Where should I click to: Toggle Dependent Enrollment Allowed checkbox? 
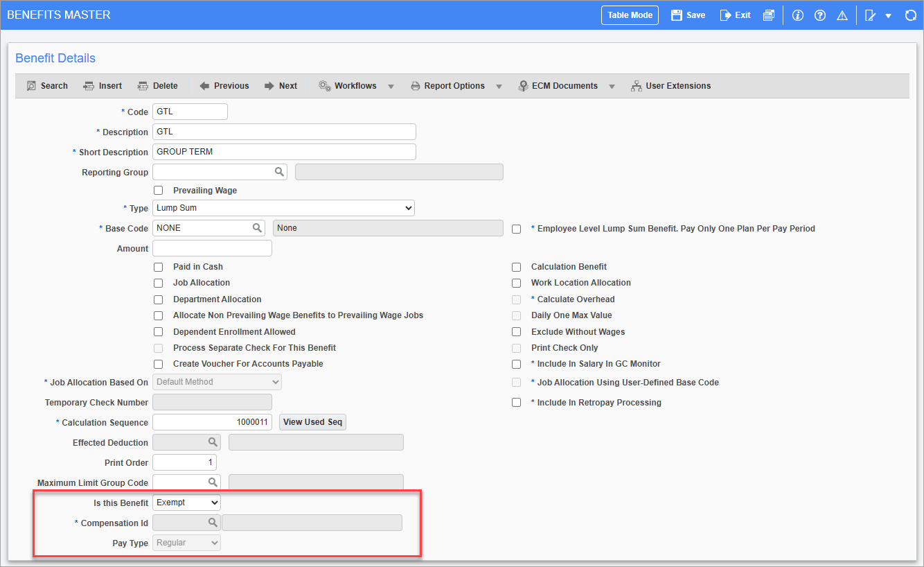[x=159, y=332]
